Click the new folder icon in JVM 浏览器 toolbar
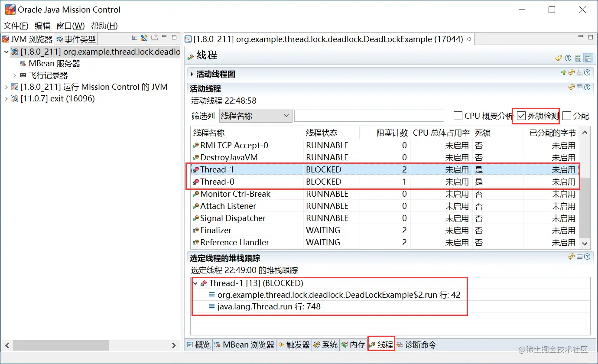 [x=154, y=38]
